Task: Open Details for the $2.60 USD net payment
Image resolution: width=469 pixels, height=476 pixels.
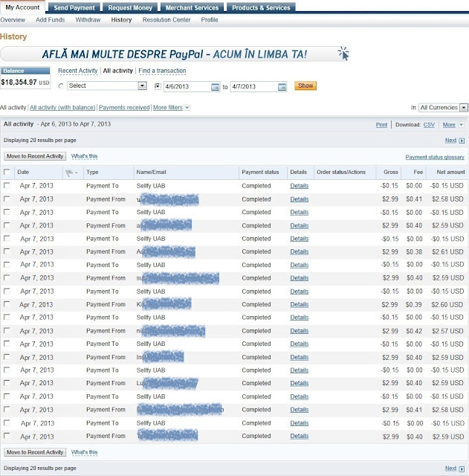Action: [299, 304]
